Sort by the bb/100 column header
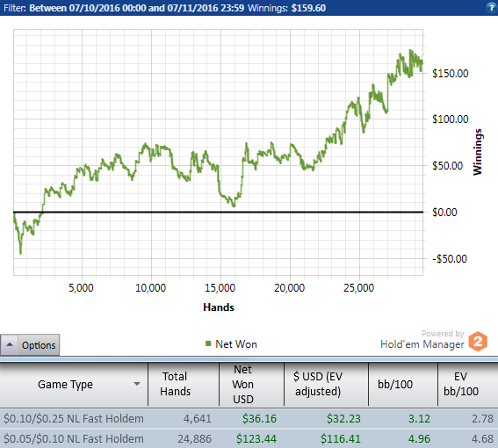The image size is (498, 448). click(x=403, y=385)
